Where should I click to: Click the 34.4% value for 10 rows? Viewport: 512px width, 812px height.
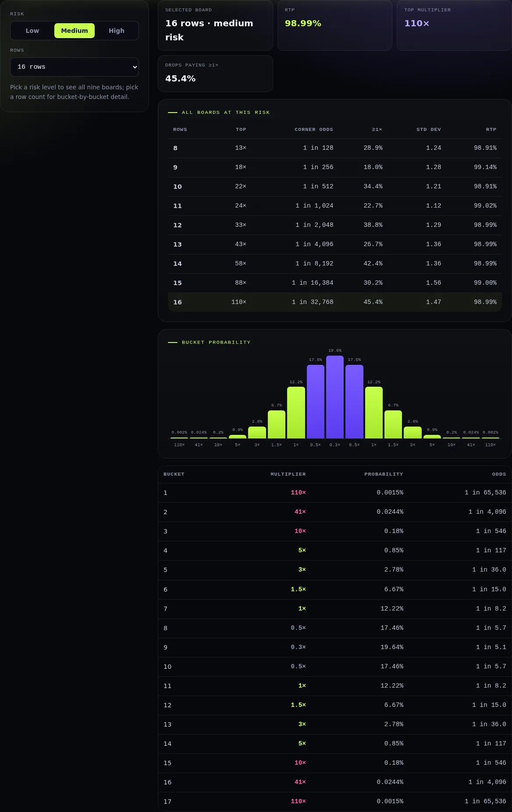pyautogui.click(x=373, y=187)
